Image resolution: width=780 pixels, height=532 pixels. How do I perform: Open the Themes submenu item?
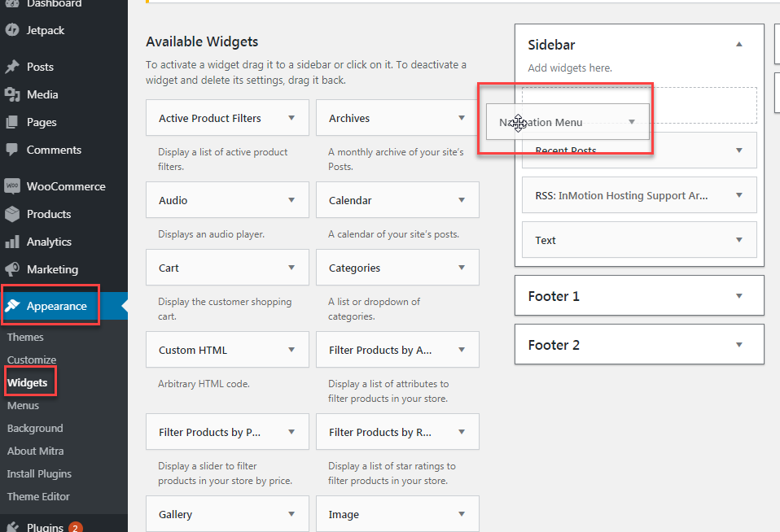(25, 337)
